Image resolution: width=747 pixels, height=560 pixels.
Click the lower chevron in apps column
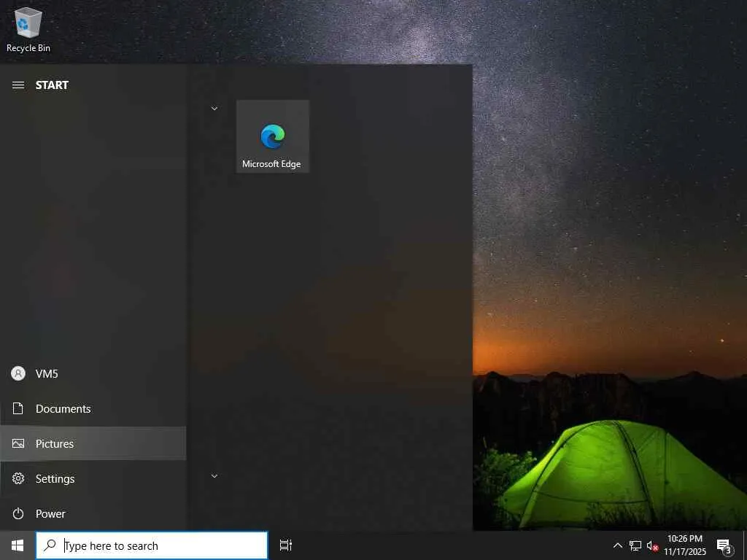pos(214,475)
